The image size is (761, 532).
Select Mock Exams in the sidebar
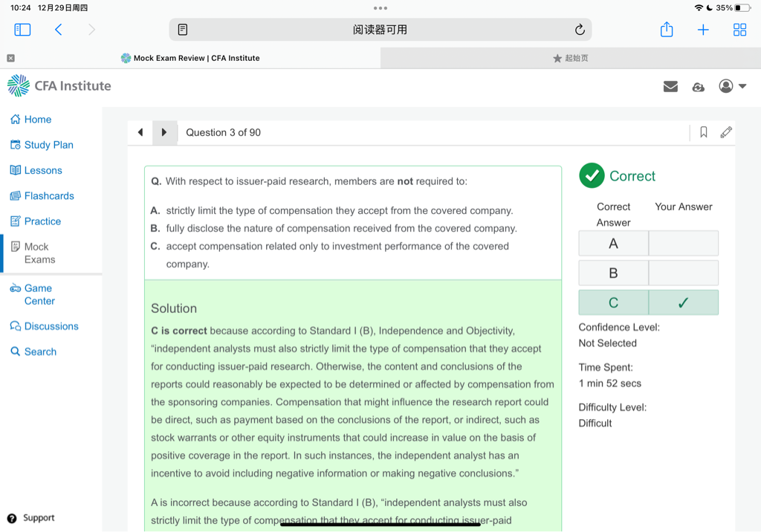(x=33, y=253)
